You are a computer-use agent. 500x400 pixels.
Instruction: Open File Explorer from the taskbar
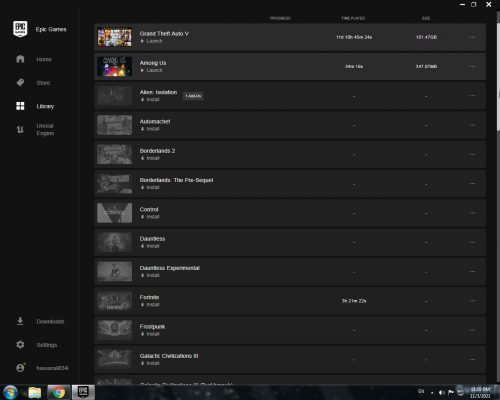35,392
